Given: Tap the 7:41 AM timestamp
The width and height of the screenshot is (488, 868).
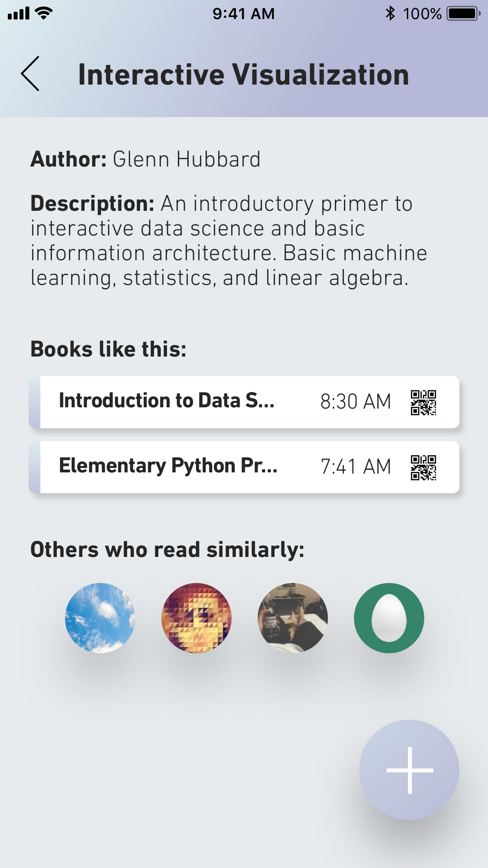Looking at the screenshot, I should pyautogui.click(x=356, y=467).
